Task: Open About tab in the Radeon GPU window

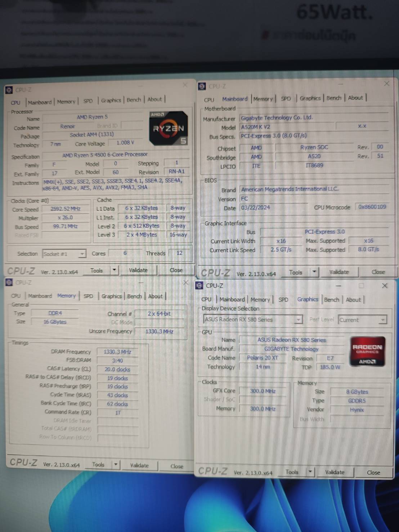Action: (x=353, y=300)
